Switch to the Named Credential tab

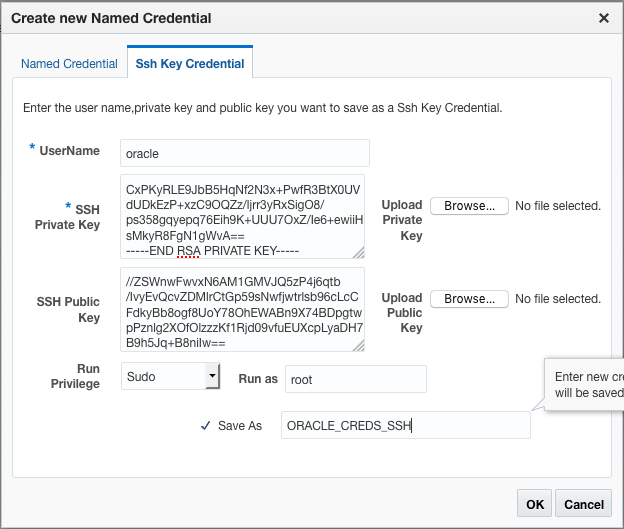pyautogui.click(x=70, y=64)
